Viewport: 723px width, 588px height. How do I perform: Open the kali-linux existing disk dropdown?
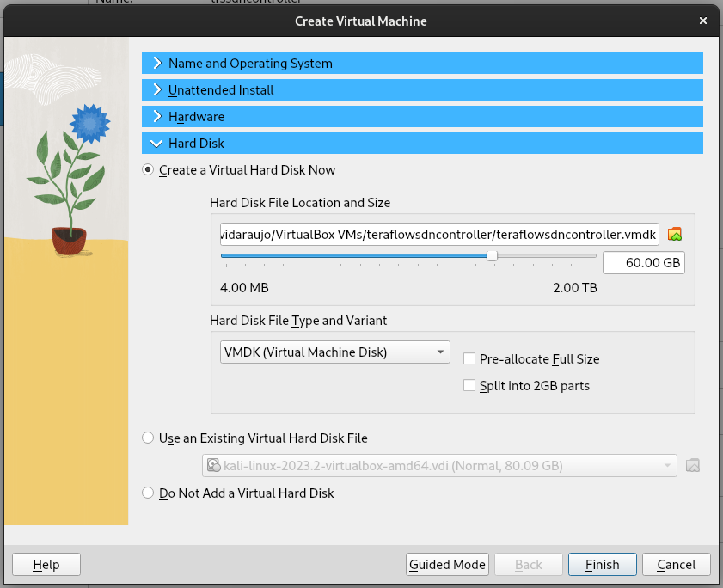click(439, 466)
